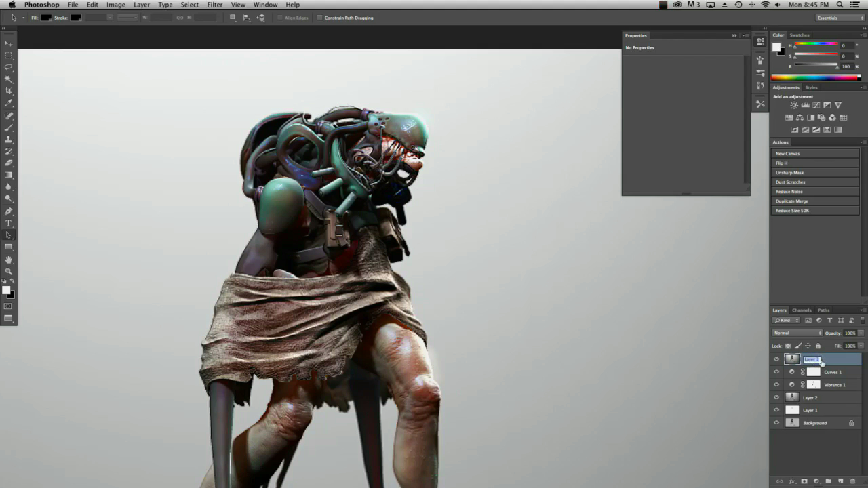
Task: Select the Crop tool
Action: pos(9,91)
